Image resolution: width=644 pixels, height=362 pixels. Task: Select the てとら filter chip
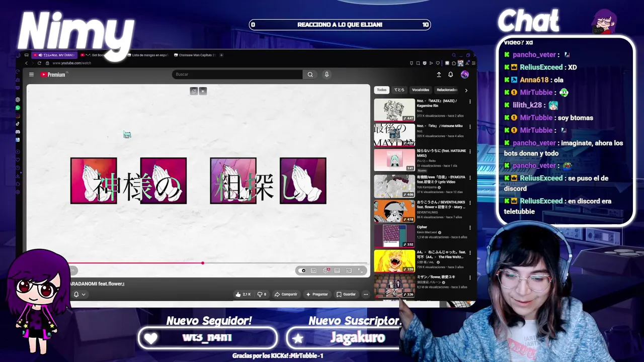point(399,90)
